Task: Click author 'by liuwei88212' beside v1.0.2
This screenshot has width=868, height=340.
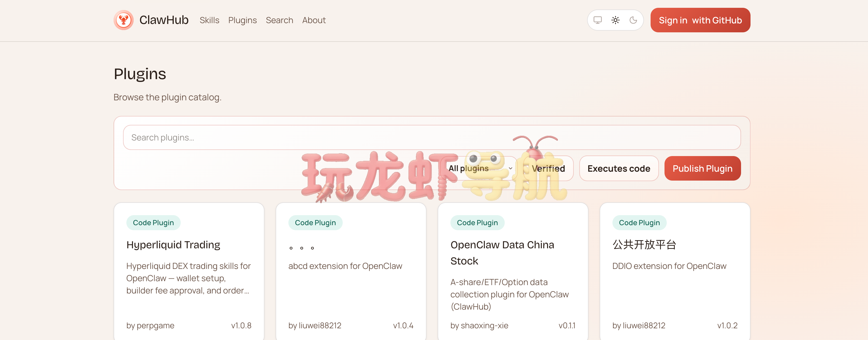Action: pos(639,326)
